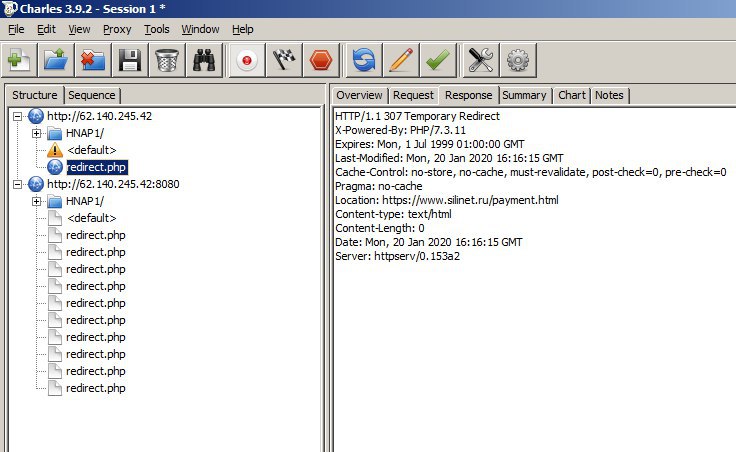Open the Edit menu

[x=46, y=29]
